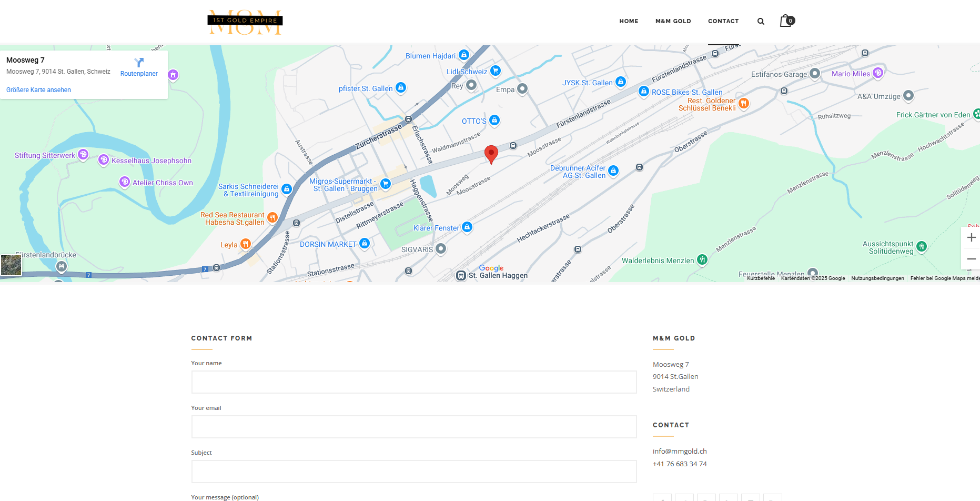
Task: Focus the Your email input field
Action: [414, 427]
